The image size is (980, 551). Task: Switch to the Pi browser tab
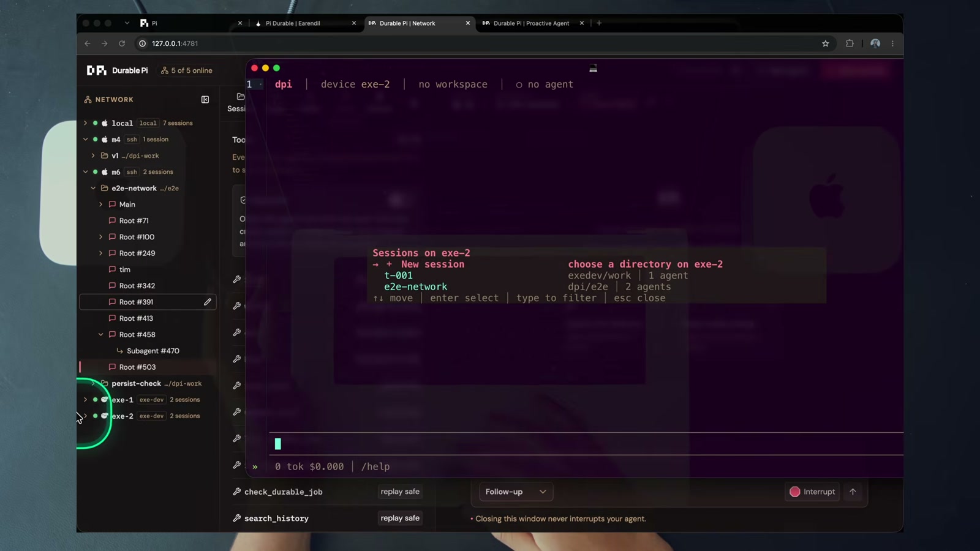pyautogui.click(x=190, y=23)
